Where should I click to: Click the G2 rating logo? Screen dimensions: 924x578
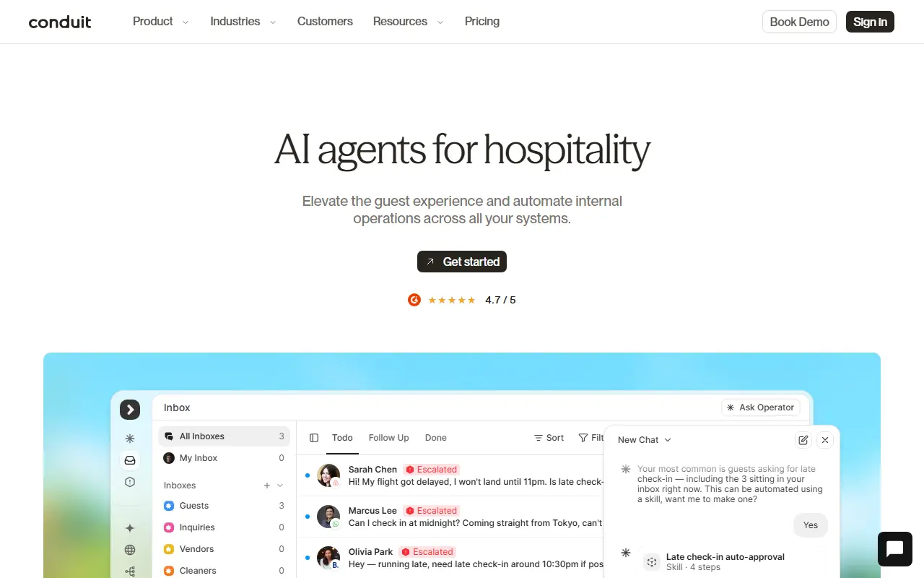coord(414,300)
